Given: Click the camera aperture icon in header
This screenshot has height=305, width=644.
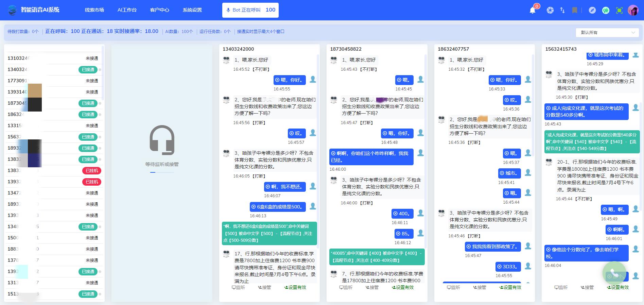Looking at the screenshot, I should coord(550,10).
